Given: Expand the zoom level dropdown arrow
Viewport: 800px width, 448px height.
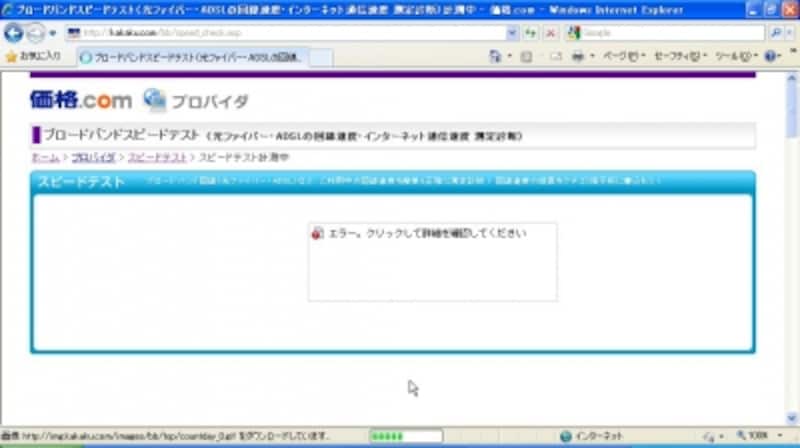Looking at the screenshot, I should 780,436.
